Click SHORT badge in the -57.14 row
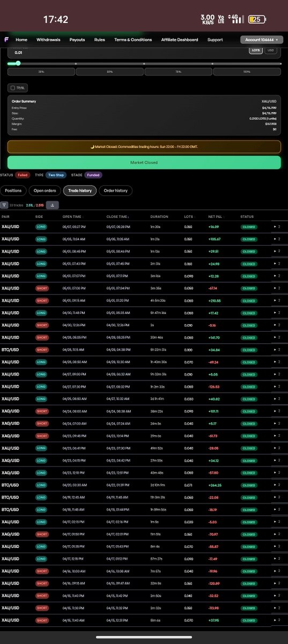Image resolution: width=288 pixels, height=644 pixels. [41, 288]
